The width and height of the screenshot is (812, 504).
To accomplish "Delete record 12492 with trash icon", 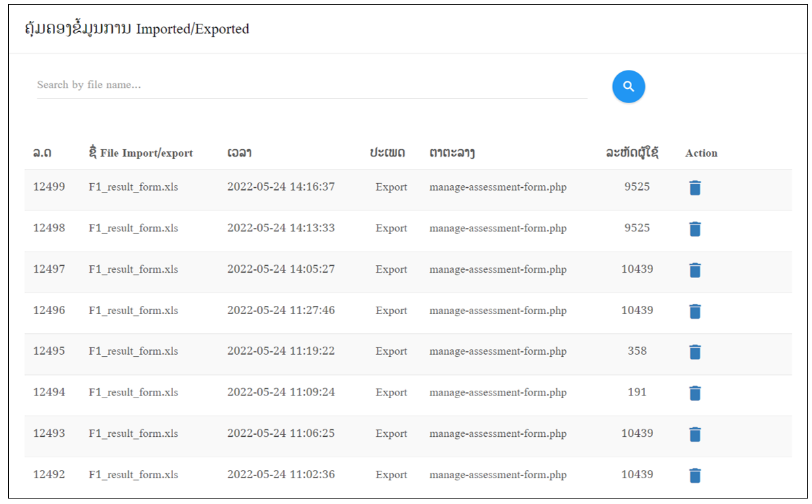I will (x=695, y=475).
